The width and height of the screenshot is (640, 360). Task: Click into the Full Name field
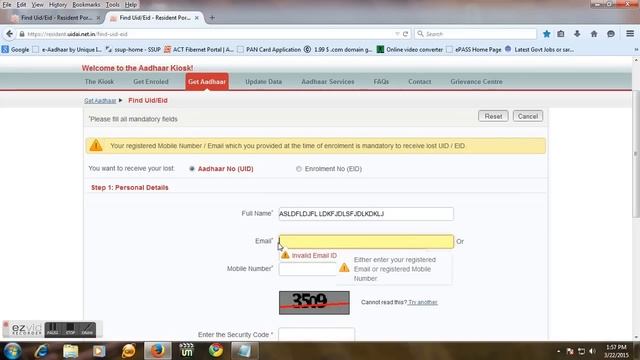tap(366, 214)
